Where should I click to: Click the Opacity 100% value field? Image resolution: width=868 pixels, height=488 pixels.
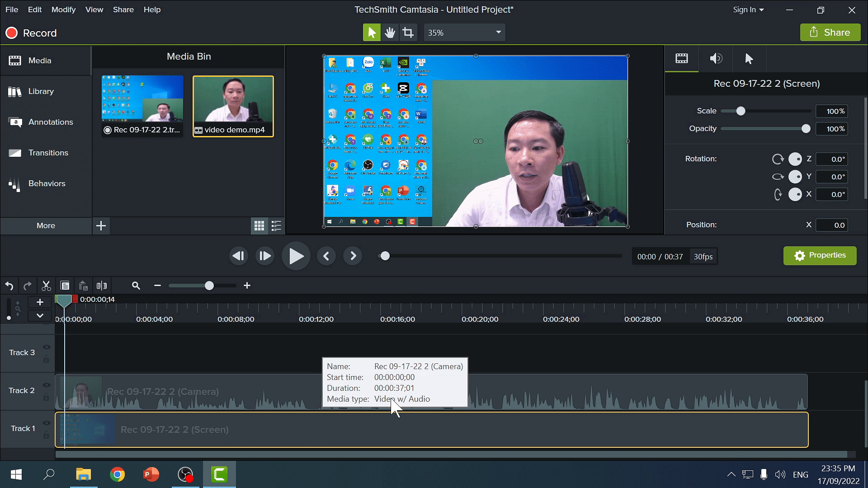point(832,129)
